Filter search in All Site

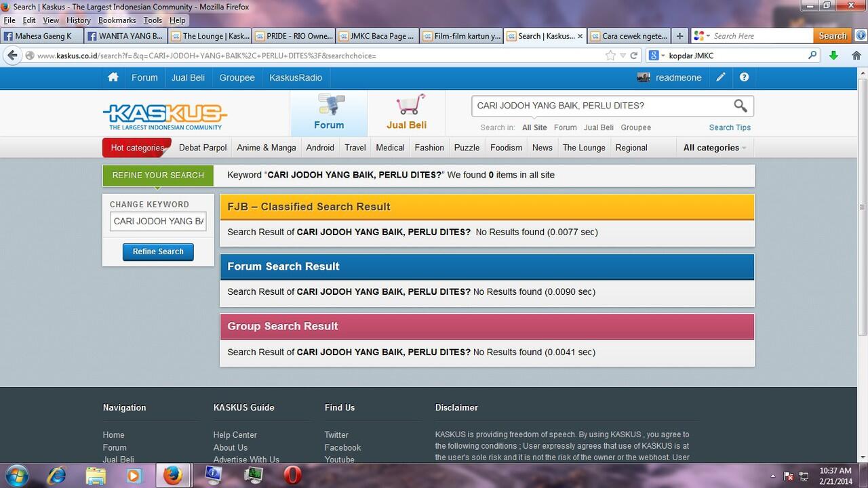coord(534,127)
